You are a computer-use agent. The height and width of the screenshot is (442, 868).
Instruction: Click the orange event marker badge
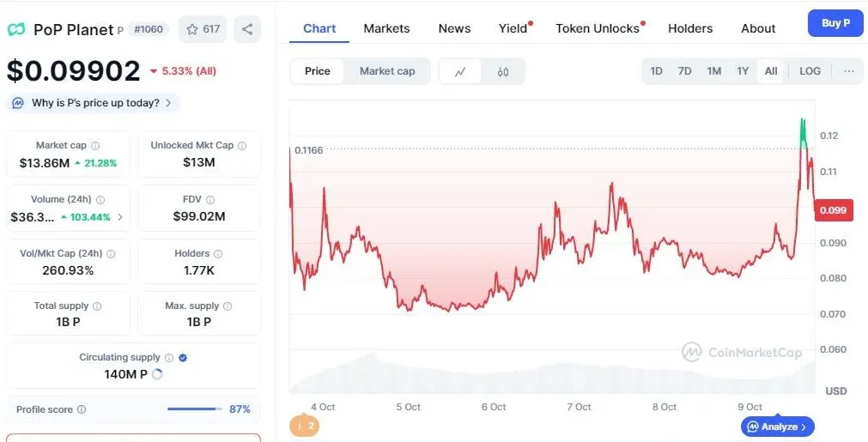point(305,426)
